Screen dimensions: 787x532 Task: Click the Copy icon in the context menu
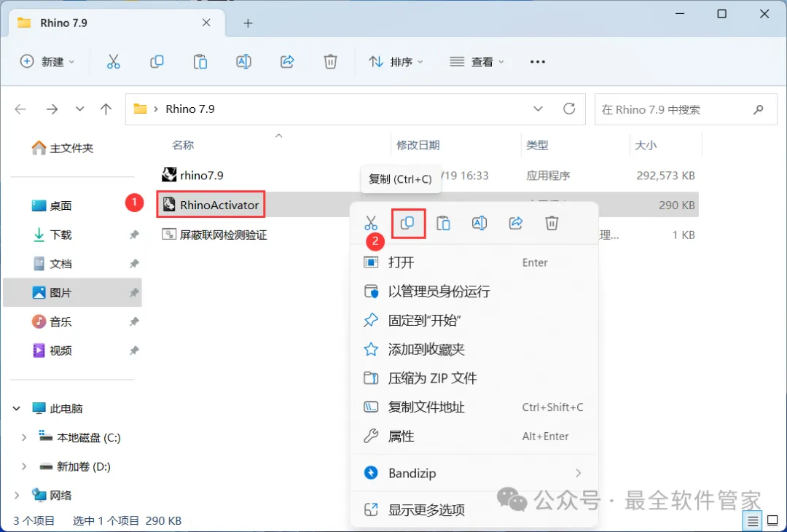pyautogui.click(x=407, y=223)
